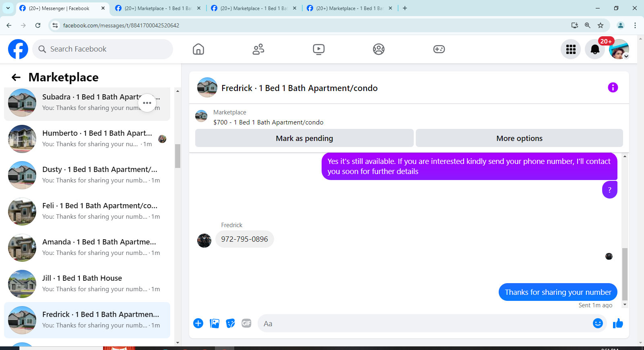Open the Fredrick conversation in the list
This screenshot has width=644, height=350.
87,320
